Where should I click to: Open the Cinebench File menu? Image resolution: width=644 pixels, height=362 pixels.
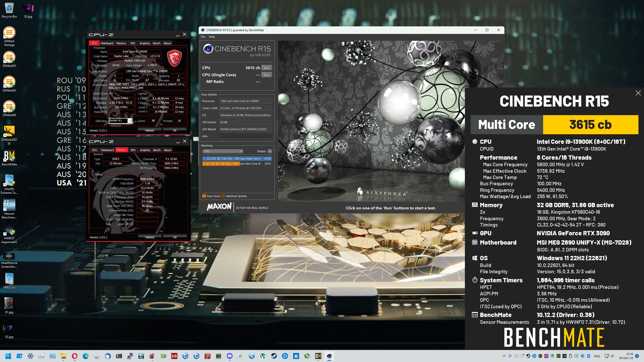coord(203,37)
